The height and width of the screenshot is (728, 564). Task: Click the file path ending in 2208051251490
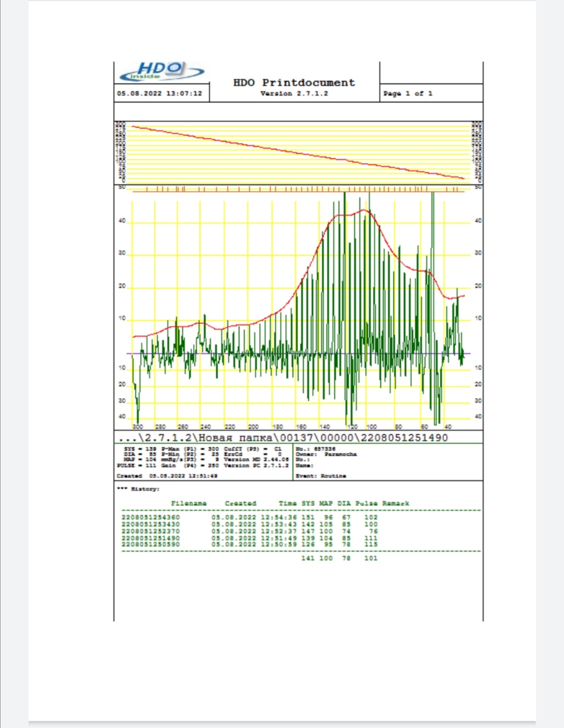pyautogui.click(x=283, y=437)
